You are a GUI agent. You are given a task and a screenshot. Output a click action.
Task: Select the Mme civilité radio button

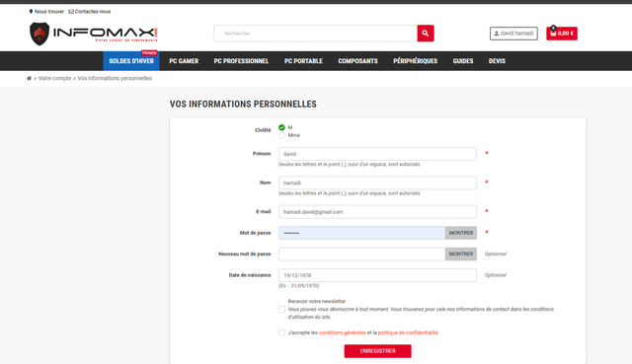pyautogui.click(x=281, y=136)
